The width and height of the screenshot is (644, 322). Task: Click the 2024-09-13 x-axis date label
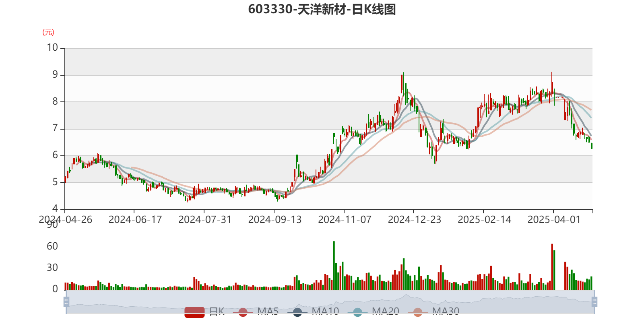[275, 220]
